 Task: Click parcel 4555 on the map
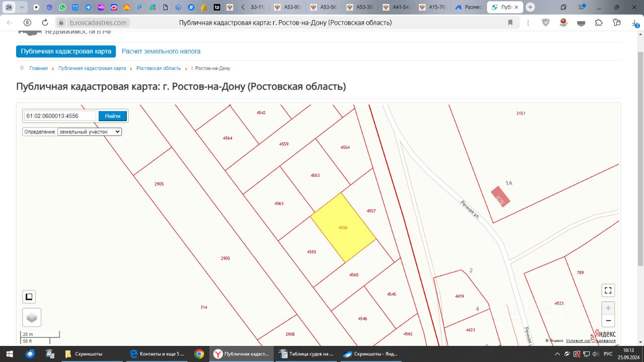tap(311, 252)
